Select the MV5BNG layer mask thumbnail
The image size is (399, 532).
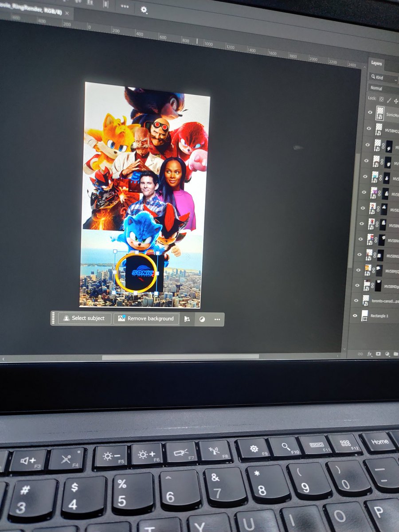pyautogui.click(x=380, y=255)
